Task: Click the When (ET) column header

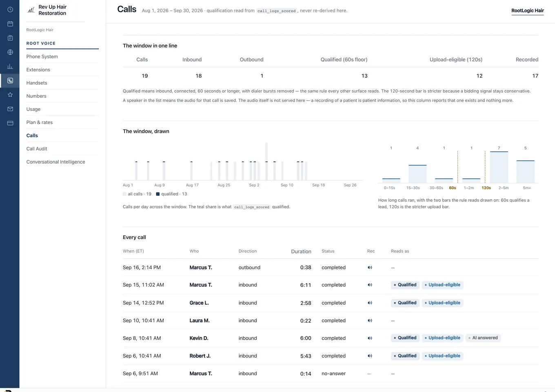Action: coord(133,251)
